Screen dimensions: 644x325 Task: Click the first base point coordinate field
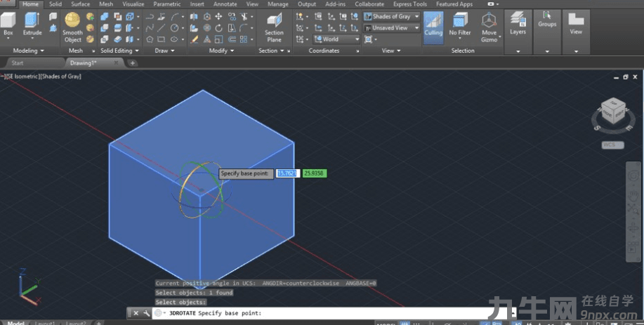[x=287, y=173]
